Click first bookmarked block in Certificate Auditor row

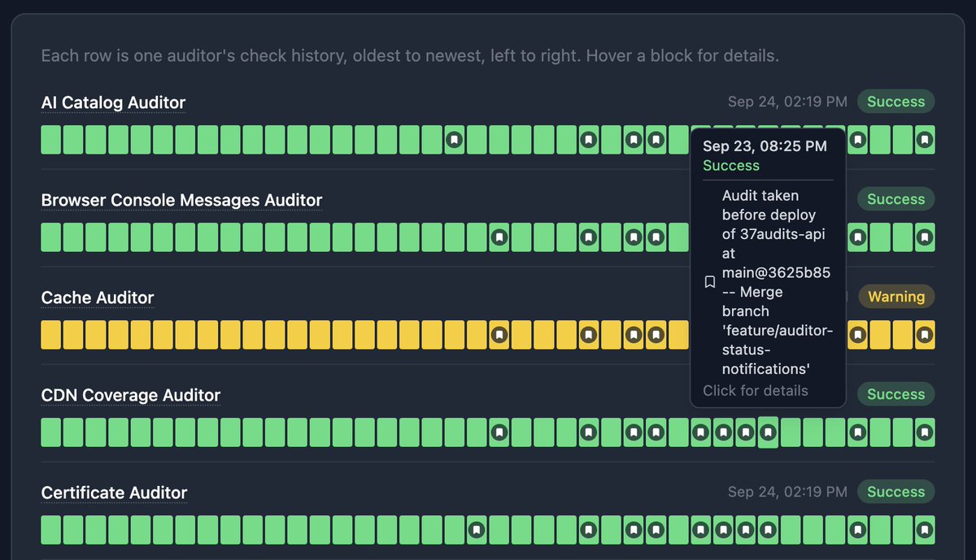coord(477,530)
